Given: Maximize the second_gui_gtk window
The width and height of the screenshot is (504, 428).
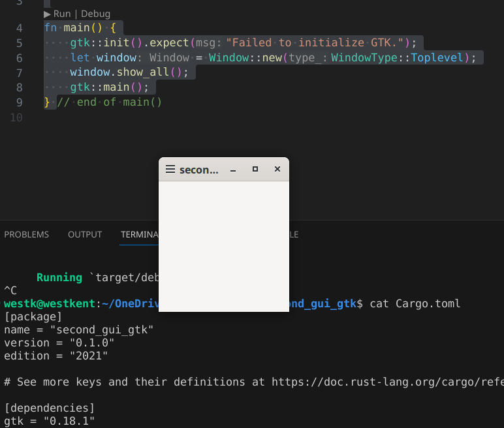Looking at the screenshot, I should (x=255, y=170).
